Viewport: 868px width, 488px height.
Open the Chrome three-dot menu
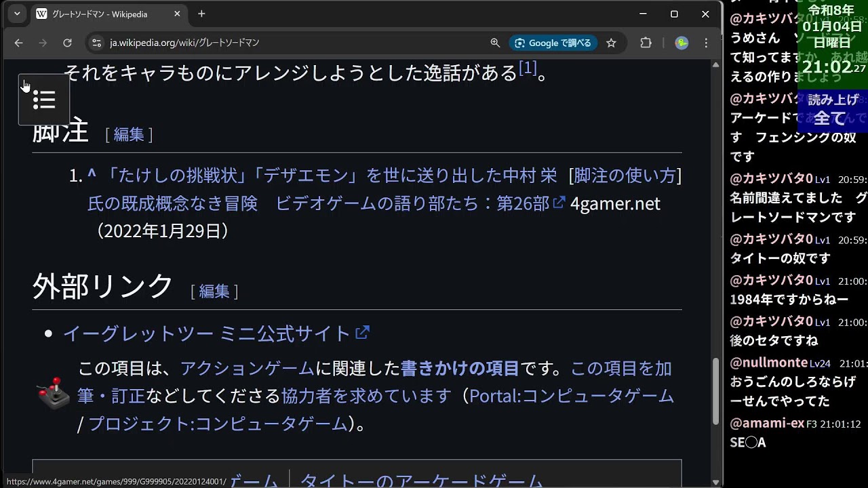(706, 43)
